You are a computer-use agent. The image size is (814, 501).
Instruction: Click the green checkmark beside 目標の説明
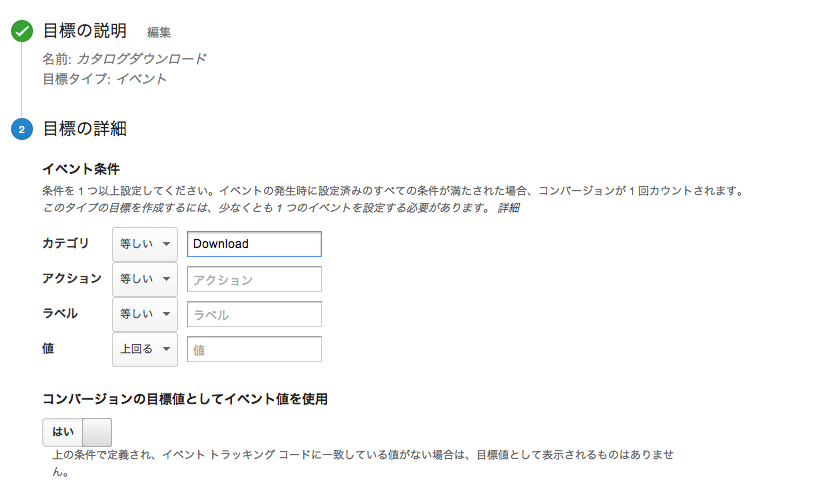click(22, 31)
